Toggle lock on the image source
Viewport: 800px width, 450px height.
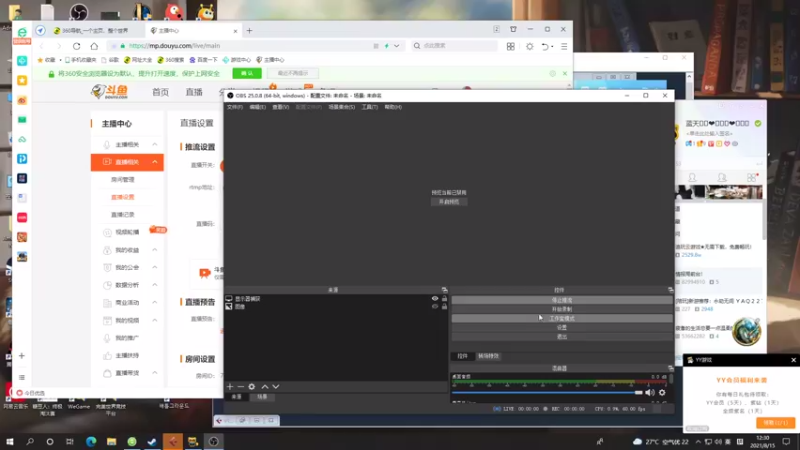click(x=444, y=307)
